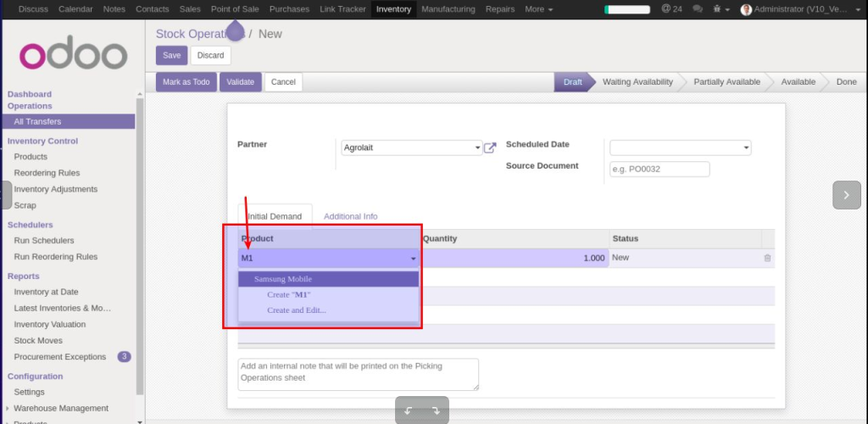Open the debug bug icon menu
This screenshot has height=424, width=868.
tap(720, 9)
